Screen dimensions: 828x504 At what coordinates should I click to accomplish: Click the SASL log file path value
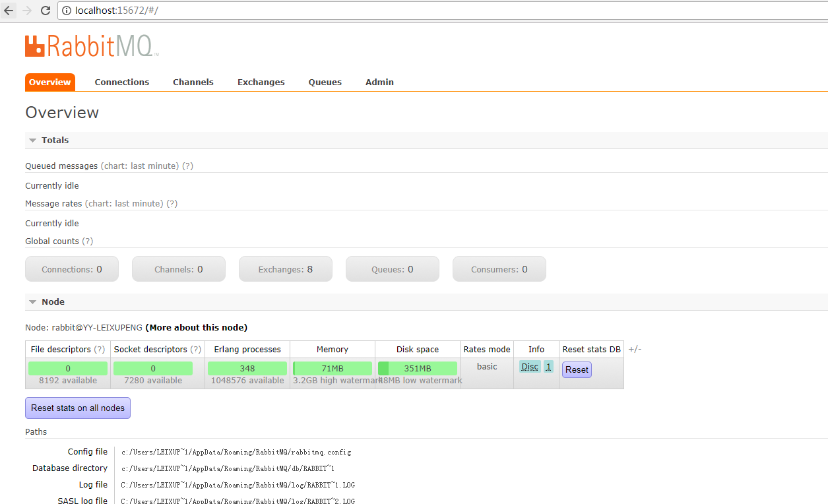(238, 501)
